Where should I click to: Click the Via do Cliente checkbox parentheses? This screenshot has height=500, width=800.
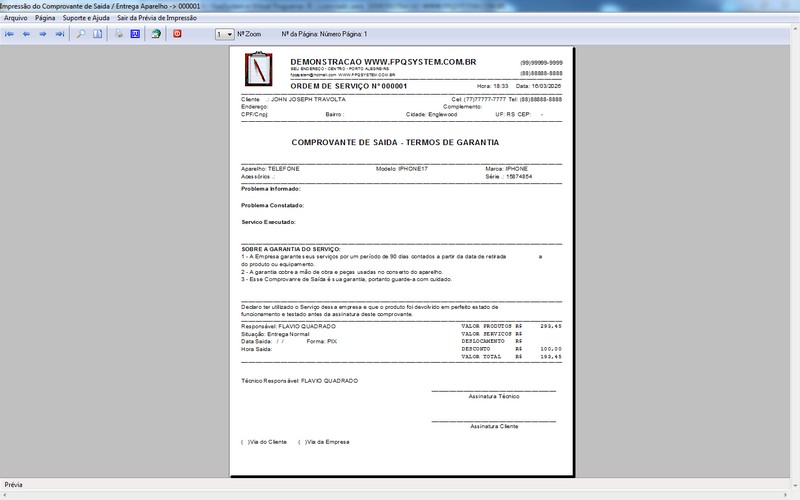tap(244, 441)
